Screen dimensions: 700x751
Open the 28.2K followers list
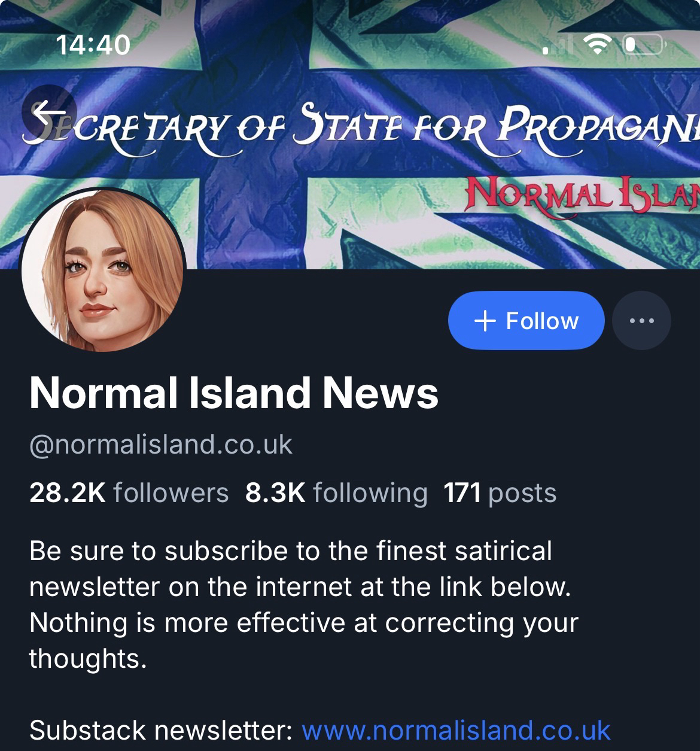point(129,493)
